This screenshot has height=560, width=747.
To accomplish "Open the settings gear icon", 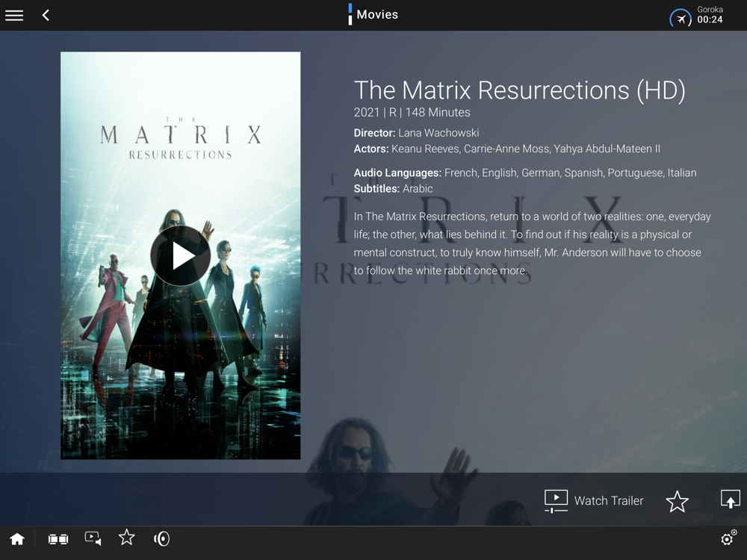I will click(x=728, y=538).
